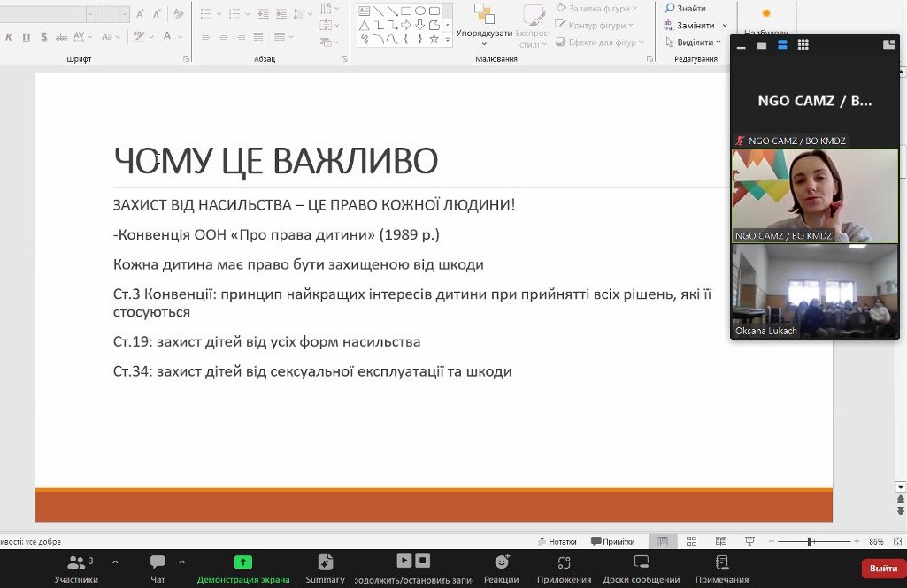The image size is (907, 588).
Task: Toggle Slide Sorter view in status bar
Action: click(x=692, y=541)
